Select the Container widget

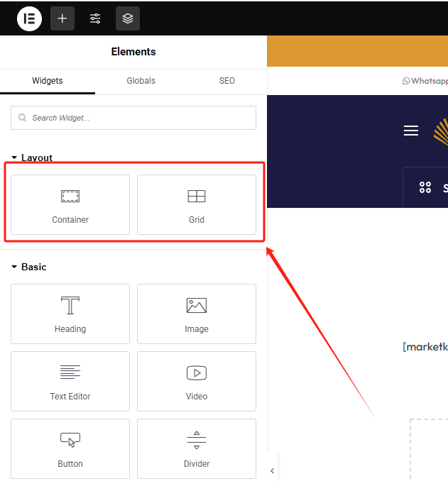tap(70, 204)
